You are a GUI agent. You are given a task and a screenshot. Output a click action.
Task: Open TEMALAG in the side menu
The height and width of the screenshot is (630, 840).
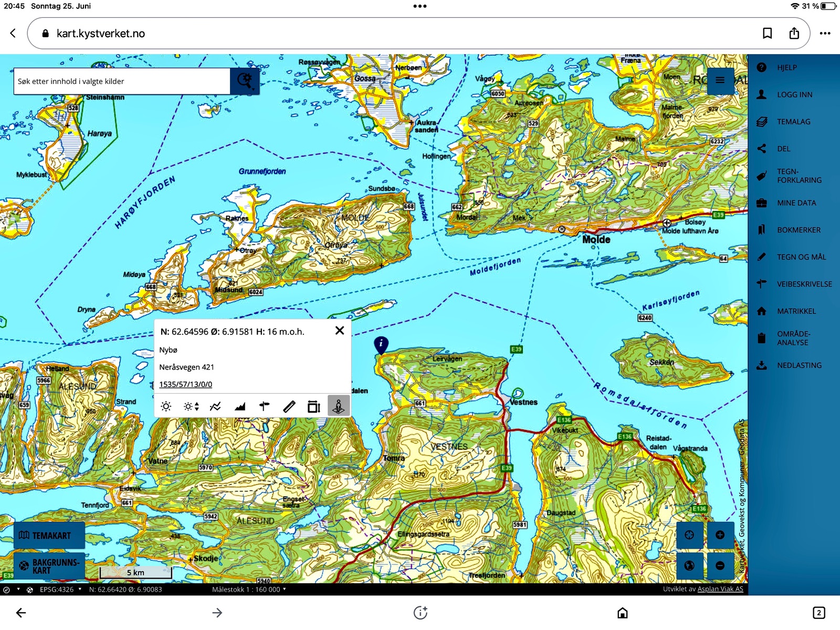tap(793, 122)
